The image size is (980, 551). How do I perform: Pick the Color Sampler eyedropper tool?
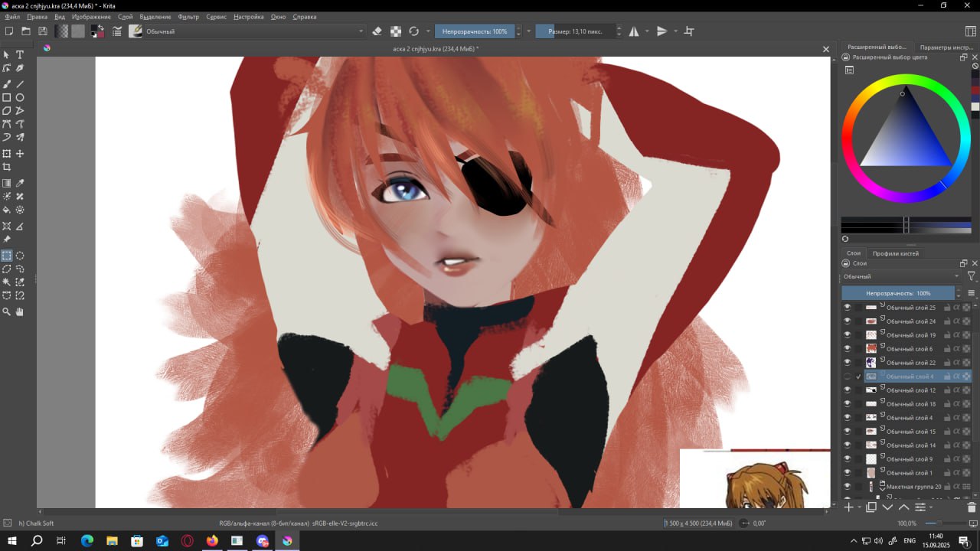click(x=20, y=184)
